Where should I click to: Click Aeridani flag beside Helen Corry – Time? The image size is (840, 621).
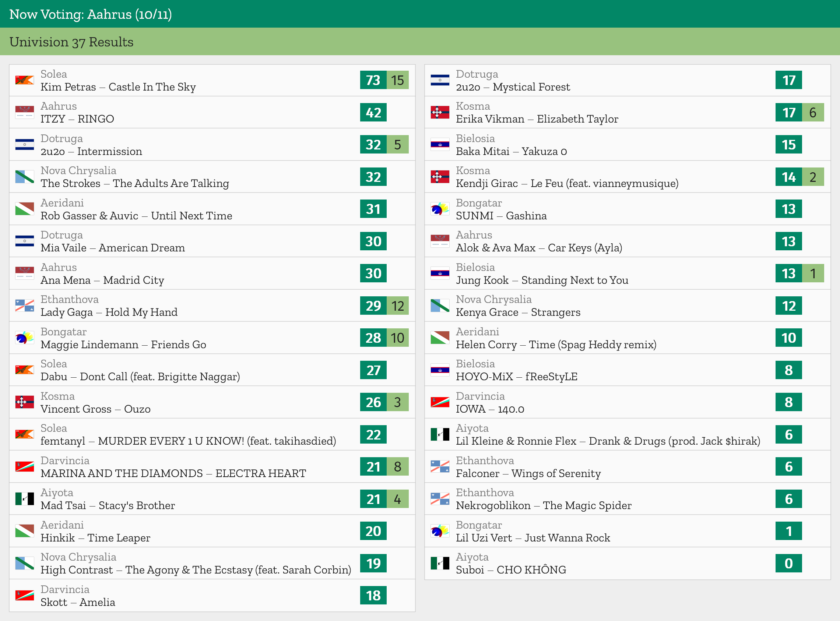(440, 338)
